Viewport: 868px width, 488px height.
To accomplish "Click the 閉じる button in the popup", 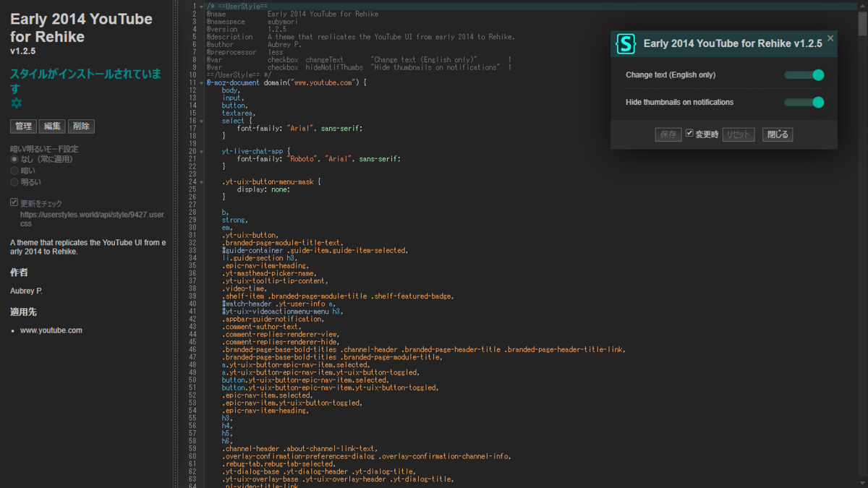I will click(778, 134).
